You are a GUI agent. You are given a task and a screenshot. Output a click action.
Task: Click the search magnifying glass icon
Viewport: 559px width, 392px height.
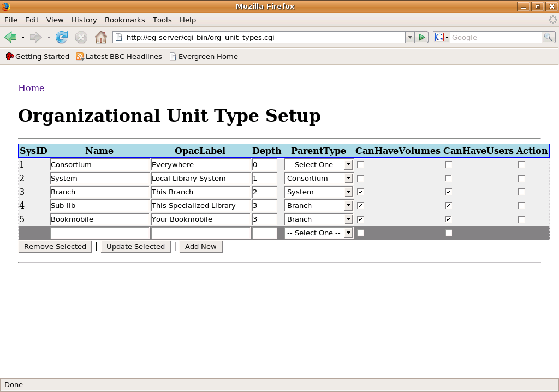(548, 37)
